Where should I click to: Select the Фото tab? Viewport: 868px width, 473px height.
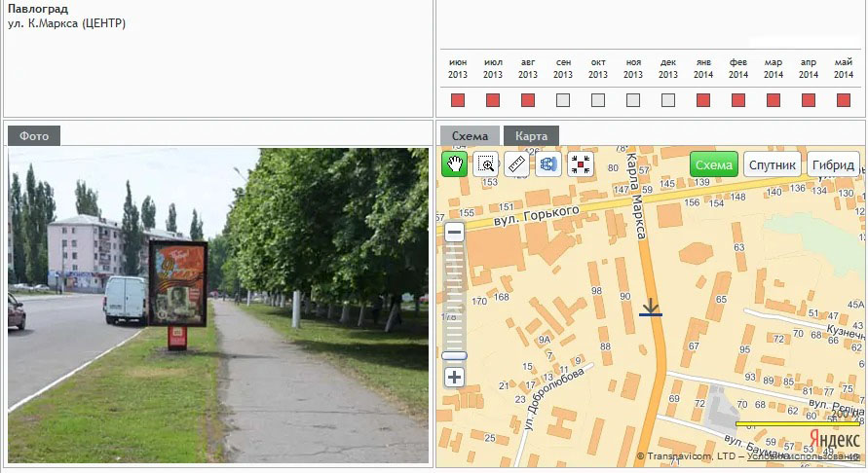click(x=34, y=136)
